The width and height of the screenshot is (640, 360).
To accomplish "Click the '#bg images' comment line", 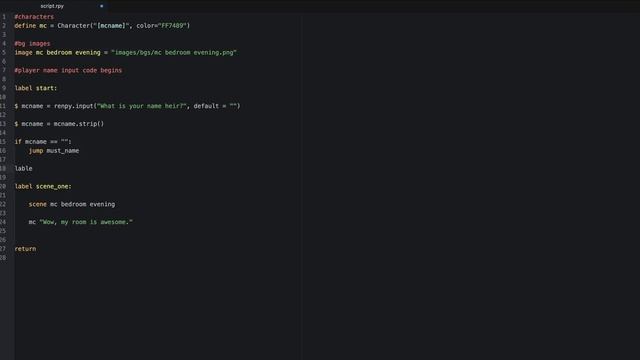I will click(x=32, y=44).
